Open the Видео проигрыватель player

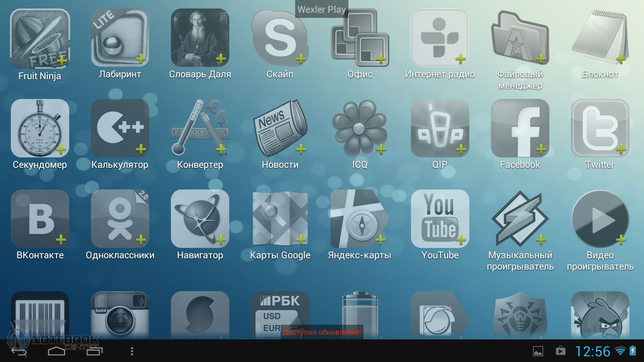pos(600,219)
